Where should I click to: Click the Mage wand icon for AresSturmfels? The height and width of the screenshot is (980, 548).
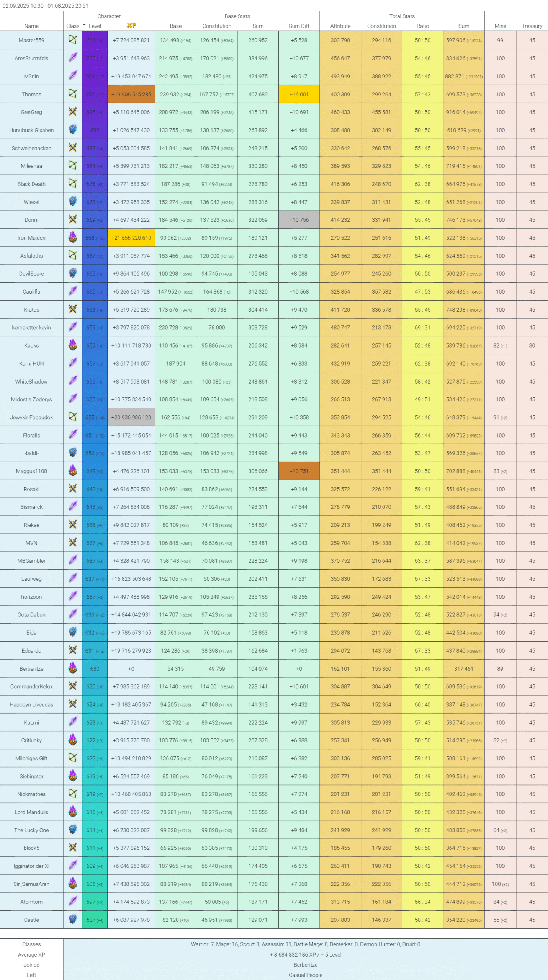[x=72, y=58]
